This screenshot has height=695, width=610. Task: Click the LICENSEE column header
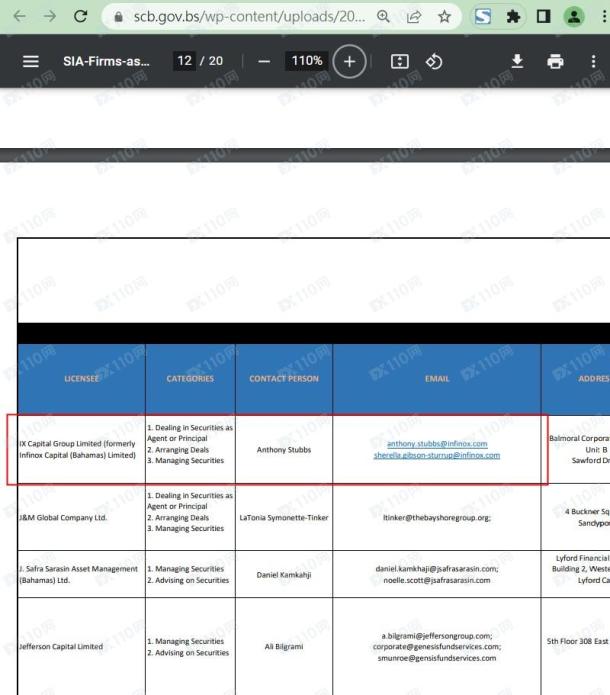(x=82, y=379)
